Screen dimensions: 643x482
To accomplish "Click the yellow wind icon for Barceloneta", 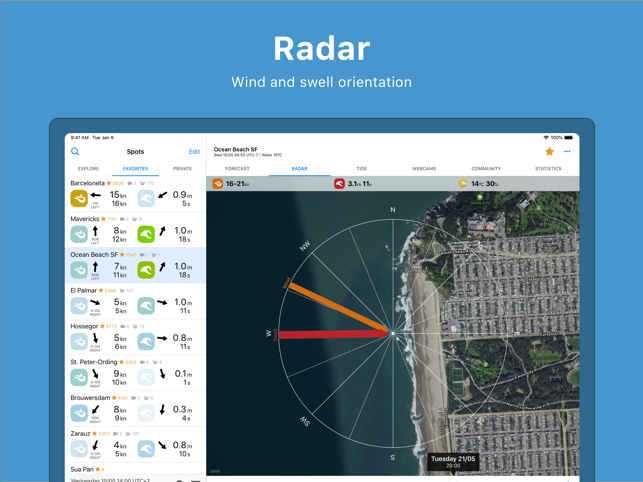I will (79, 199).
